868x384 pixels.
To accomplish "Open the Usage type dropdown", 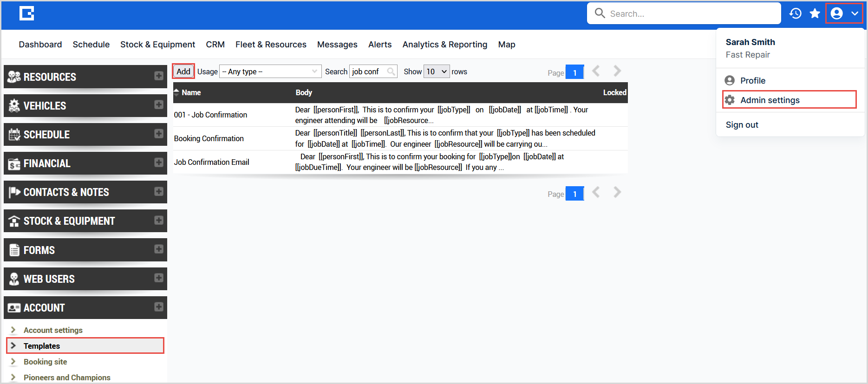I will [270, 72].
